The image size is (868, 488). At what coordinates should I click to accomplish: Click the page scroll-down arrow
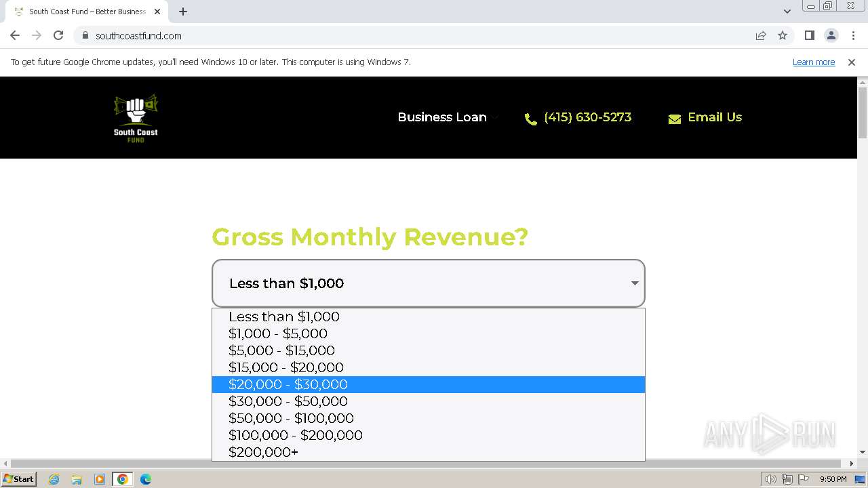coord(863,452)
